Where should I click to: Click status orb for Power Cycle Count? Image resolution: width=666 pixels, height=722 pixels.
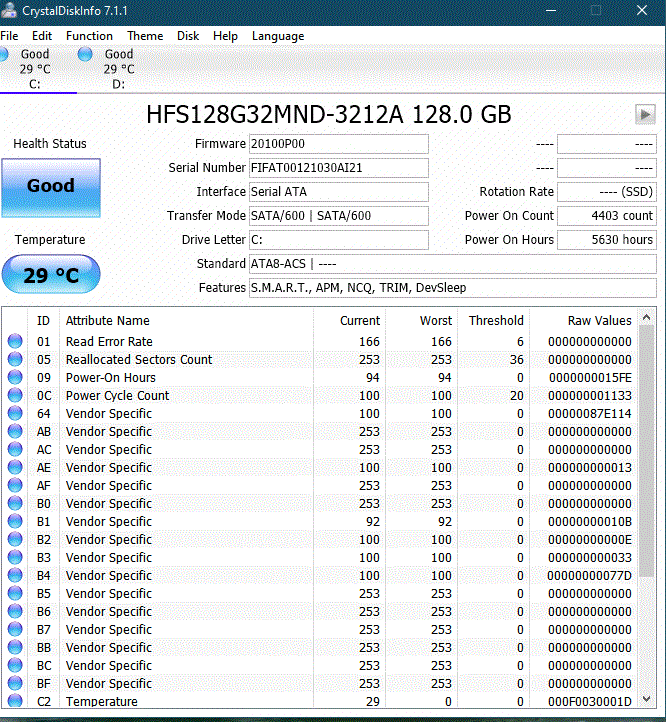(x=15, y=395)
